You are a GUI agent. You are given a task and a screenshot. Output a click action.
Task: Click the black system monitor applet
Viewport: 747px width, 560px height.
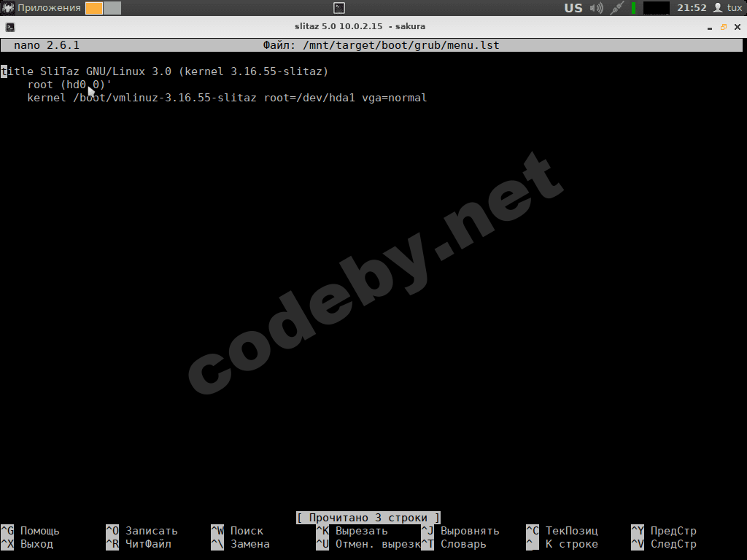pyautogui.click(x=656, y=8)
